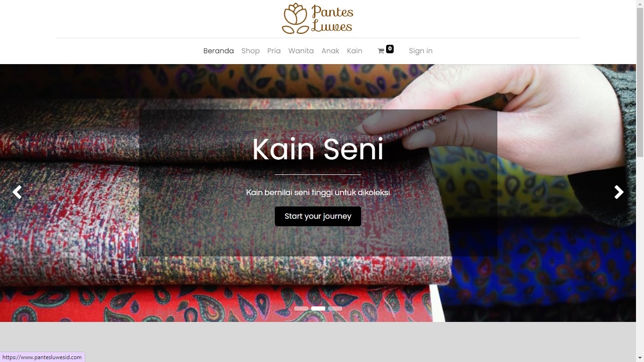Click the Pantes Luwes flower logo
644x362 pixels.
318,18
